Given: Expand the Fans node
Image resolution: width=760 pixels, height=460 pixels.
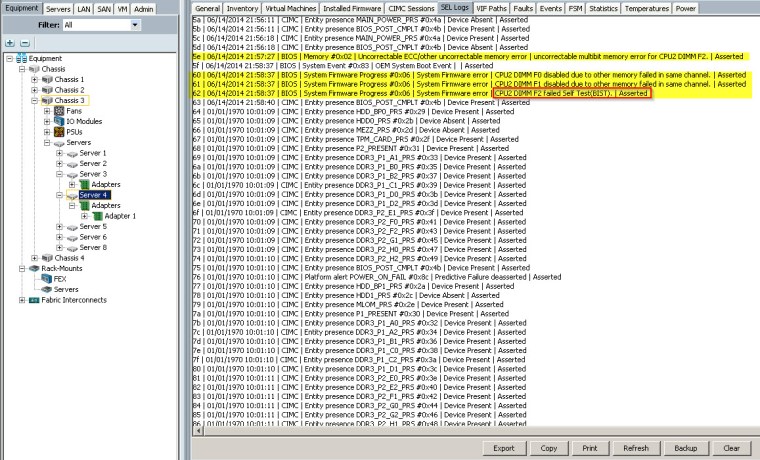Looking at the screenshot, I should coord(47,111).
